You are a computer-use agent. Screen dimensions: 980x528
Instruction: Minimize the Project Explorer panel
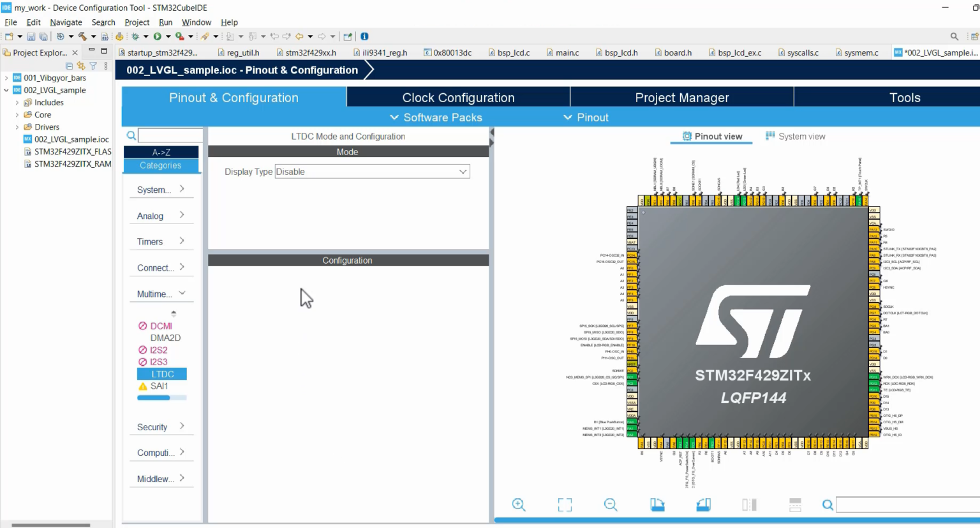(92, 50)
